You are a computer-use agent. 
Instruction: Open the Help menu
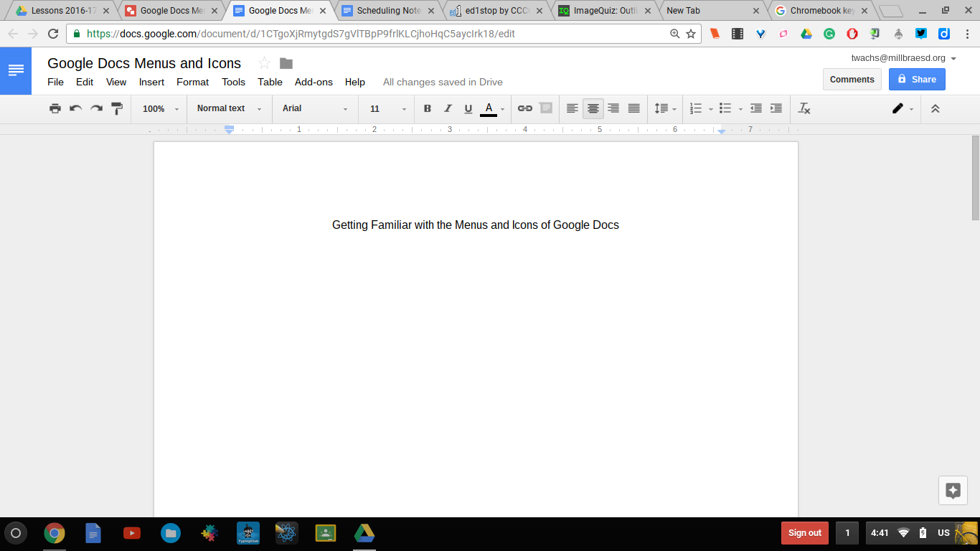(x=355, y=82)
